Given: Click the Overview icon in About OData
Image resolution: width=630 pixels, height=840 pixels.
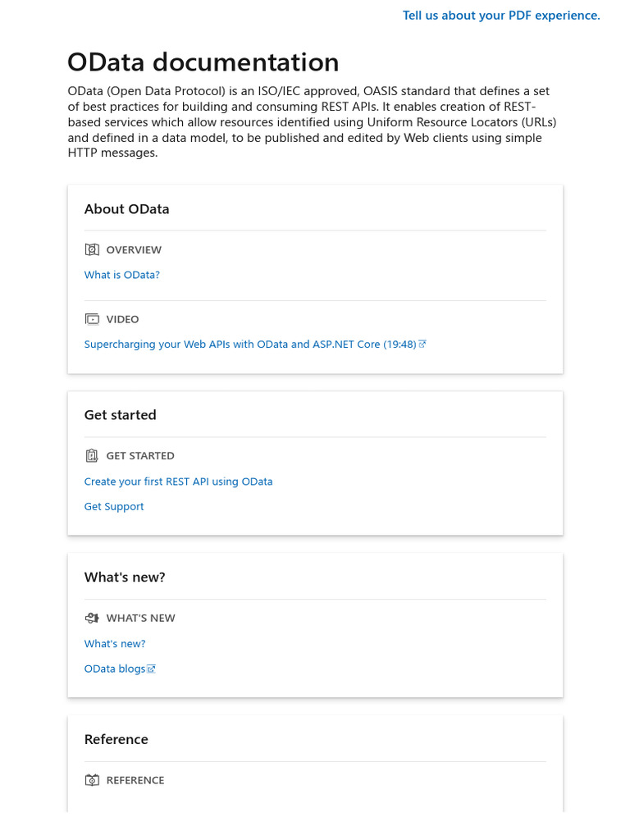Looking at the screenshot, I should click(x=92, y=249).
